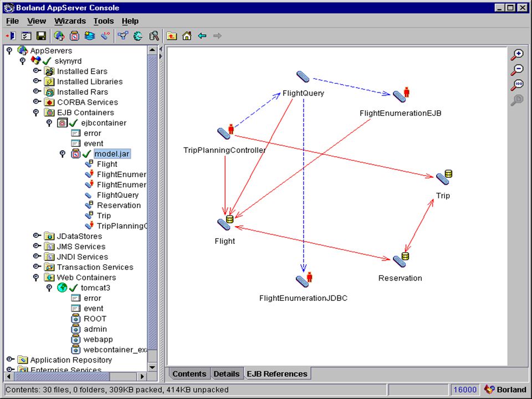This screenshot has width=532, height=399.
Task: Click the network nodes toolbar icon
Action: pos(123,35)
